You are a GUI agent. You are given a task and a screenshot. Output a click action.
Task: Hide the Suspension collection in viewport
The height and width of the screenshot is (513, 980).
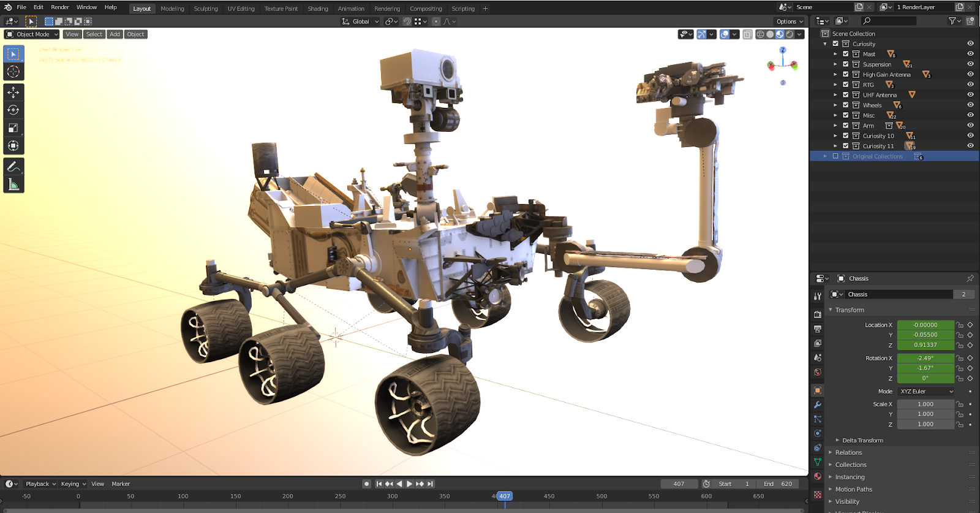coord(970,64)
